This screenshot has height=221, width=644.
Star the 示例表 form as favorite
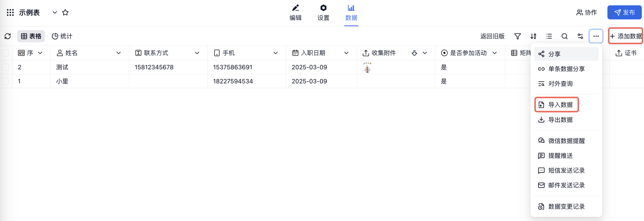tap(65, 13)
